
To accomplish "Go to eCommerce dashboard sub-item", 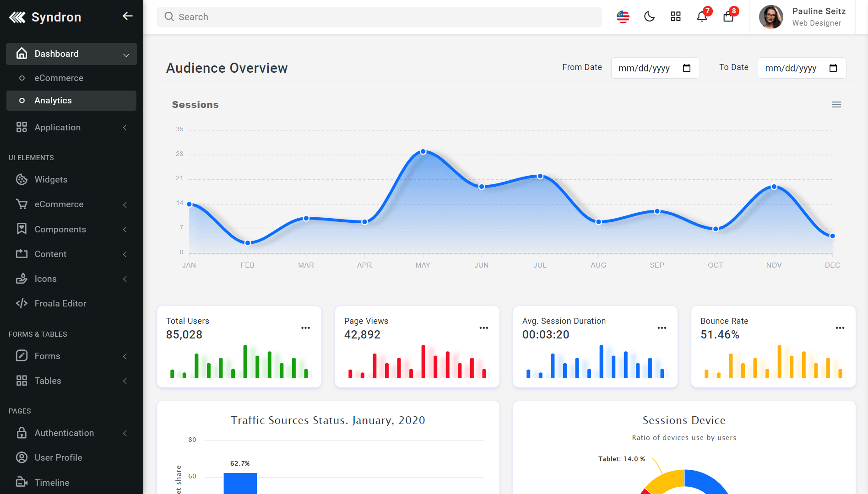I will pos(59,78).
